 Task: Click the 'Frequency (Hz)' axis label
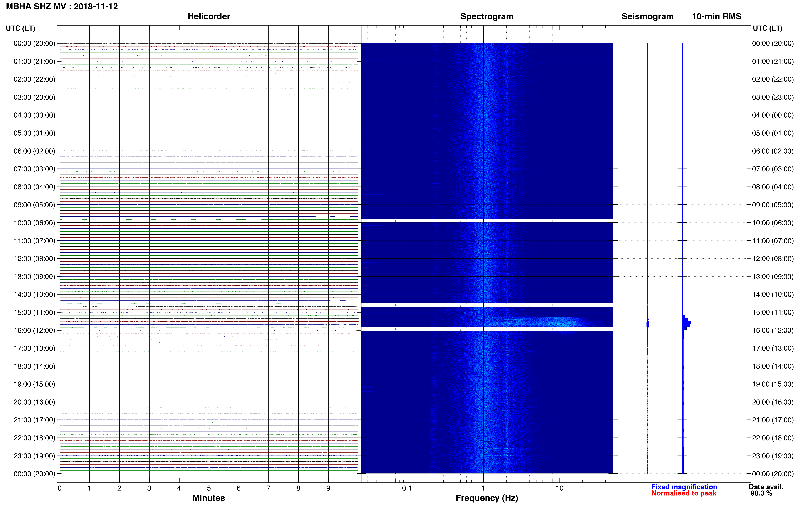[x=487, y=498]
